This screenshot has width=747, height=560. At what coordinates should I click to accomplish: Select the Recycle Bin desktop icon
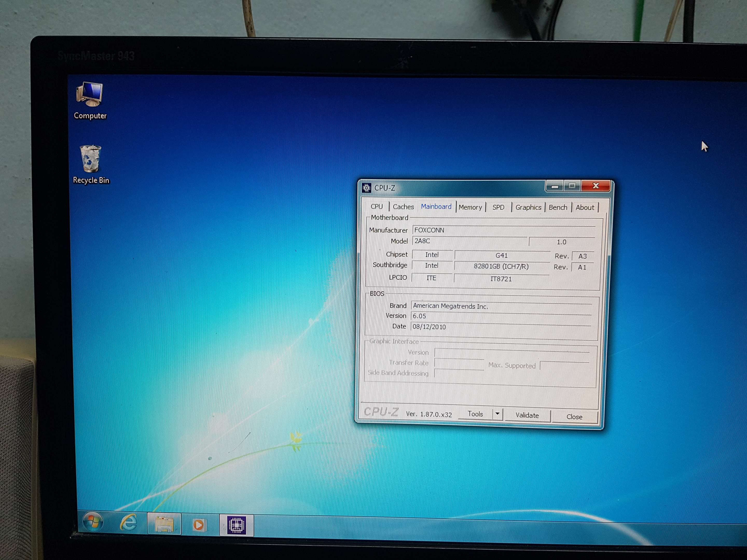91,165
